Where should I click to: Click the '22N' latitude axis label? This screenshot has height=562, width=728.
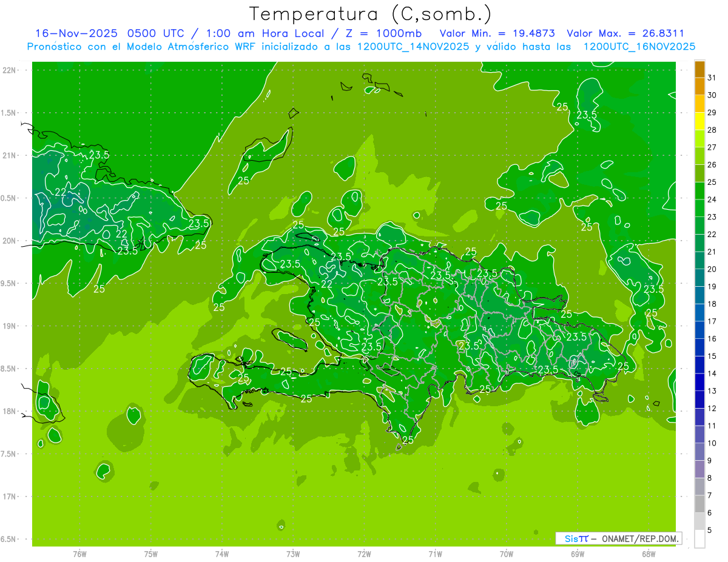(10, 70)
